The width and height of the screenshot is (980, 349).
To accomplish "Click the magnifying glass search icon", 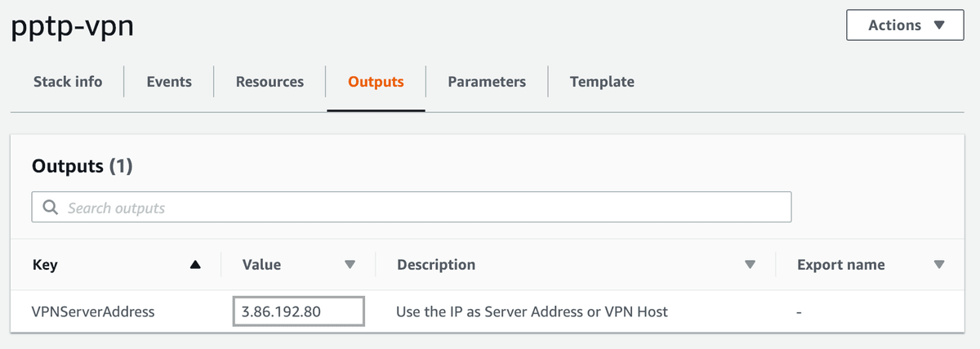I will [51, 208].
